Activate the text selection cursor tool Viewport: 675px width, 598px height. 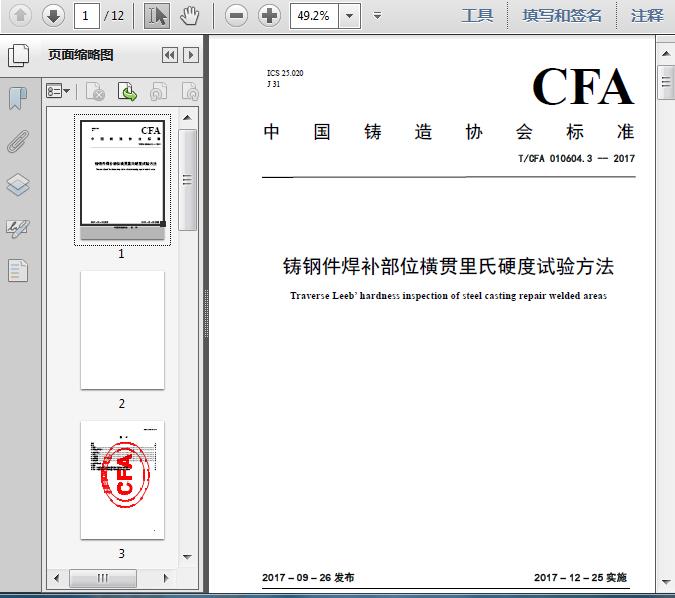coord(157,16)
